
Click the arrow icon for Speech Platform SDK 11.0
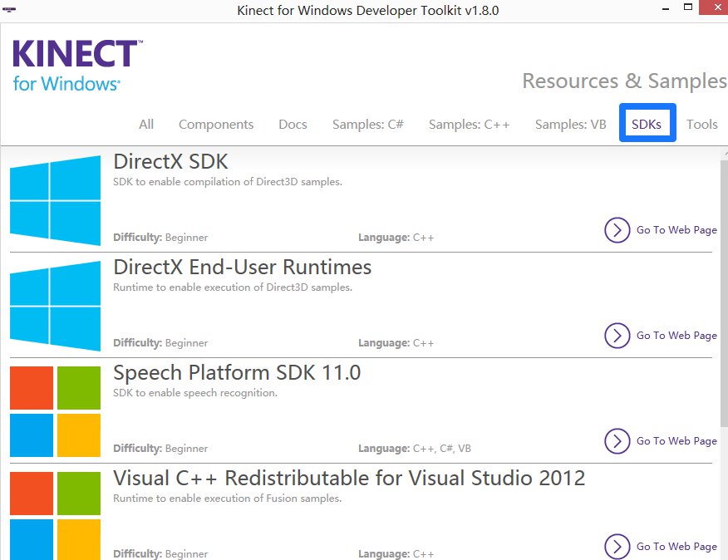pos(617,440)
